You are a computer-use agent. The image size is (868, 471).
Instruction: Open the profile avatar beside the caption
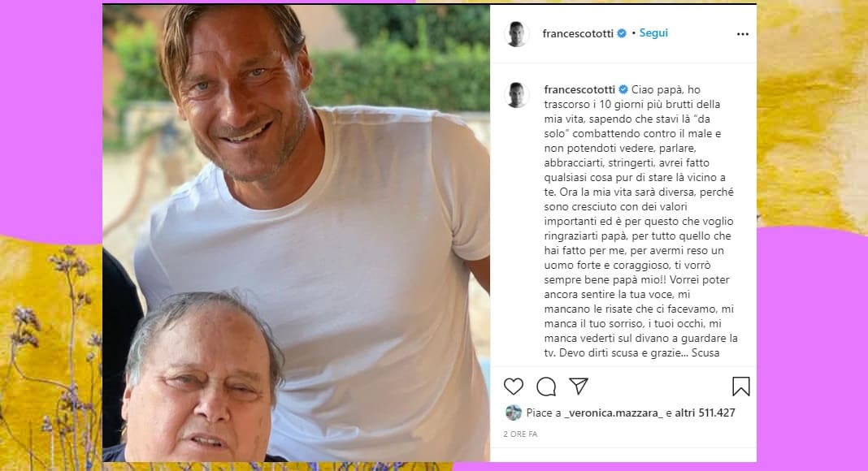(x=517, y=95)
